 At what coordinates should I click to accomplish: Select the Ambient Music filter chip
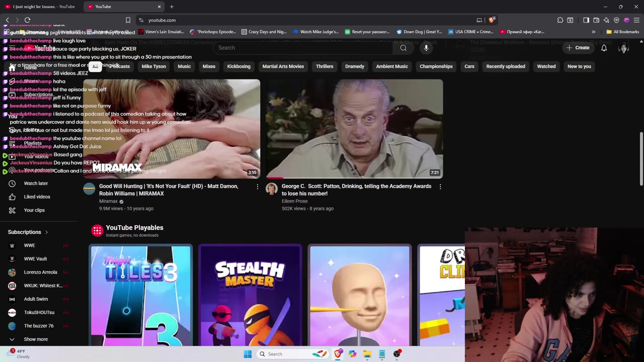(x=392, y=66)
